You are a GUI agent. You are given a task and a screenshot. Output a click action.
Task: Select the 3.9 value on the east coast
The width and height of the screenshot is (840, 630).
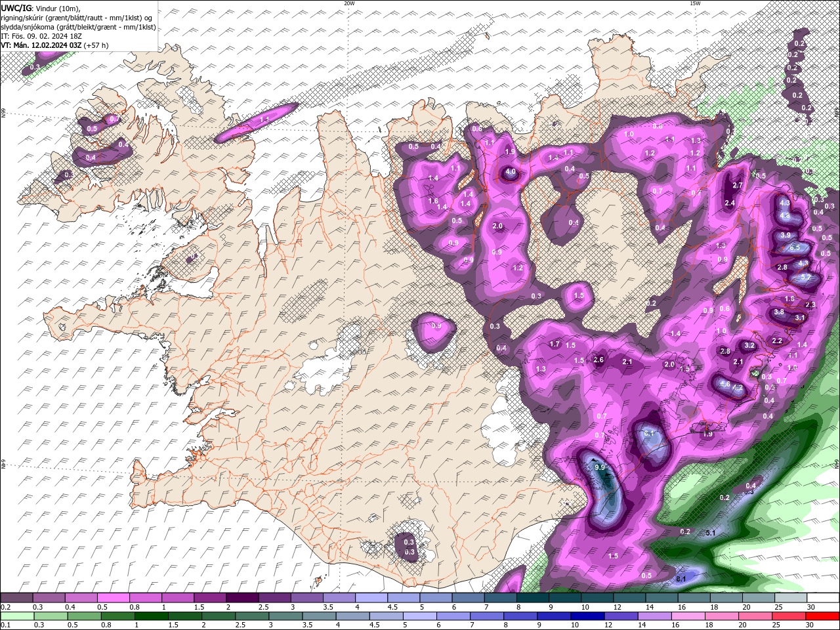pos(786,235)
